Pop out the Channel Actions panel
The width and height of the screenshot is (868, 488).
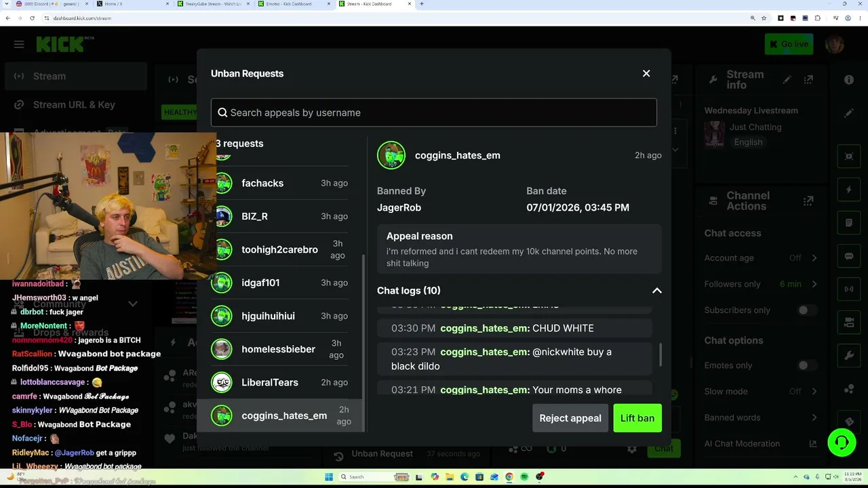coord(808,201)
